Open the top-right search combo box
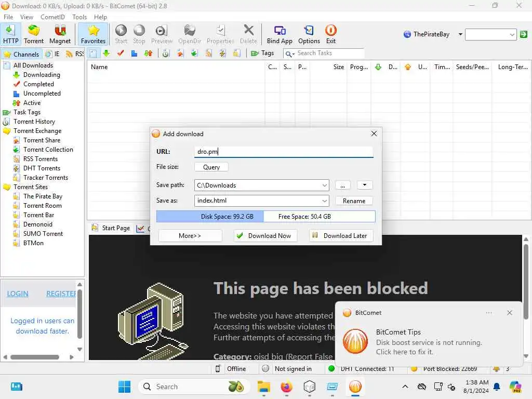The height and width of the screenshot is (399, 532). click(491, 34)
